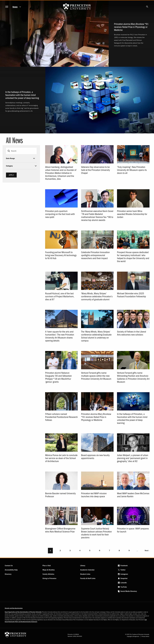The height and width of the screenshot is (644, 154).
Task: Open Fifteen scholars Presidential Postdoctoral article
Action: pos(61,417)
